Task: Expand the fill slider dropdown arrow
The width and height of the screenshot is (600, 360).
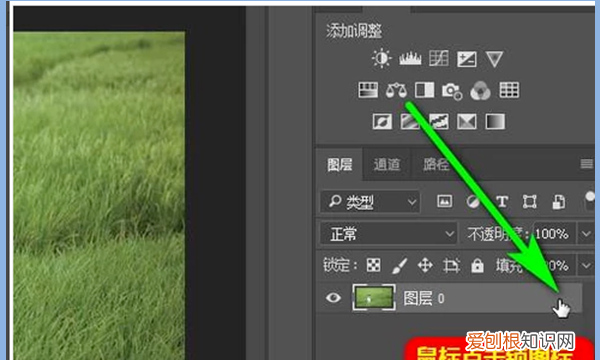Action: coord(586,265)
